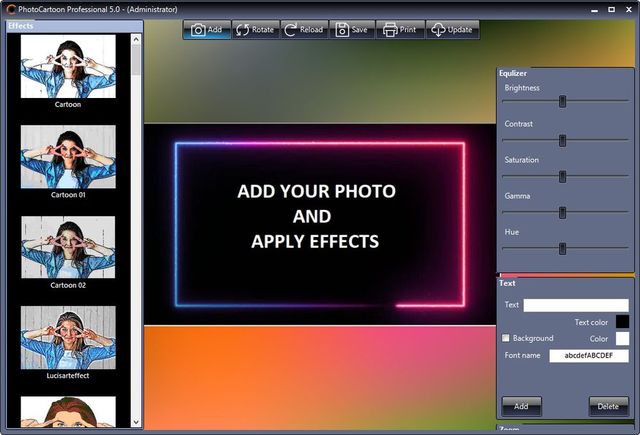
Task: Click the Text input field
Action: [576, 305]
